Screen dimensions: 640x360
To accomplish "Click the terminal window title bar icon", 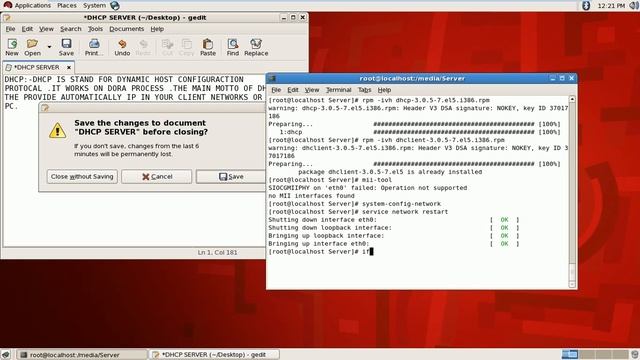I will 272,78.
